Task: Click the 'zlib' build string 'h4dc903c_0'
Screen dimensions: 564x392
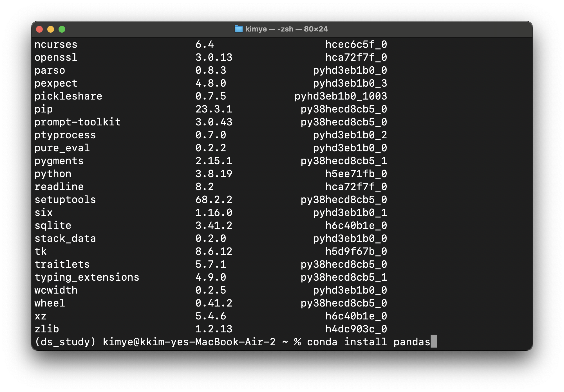Action: click(356, 329)
